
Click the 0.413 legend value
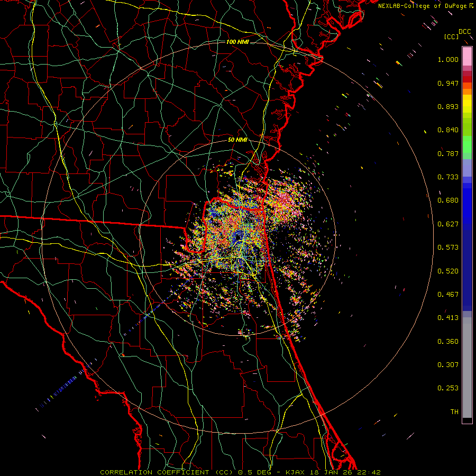(448, 318)
